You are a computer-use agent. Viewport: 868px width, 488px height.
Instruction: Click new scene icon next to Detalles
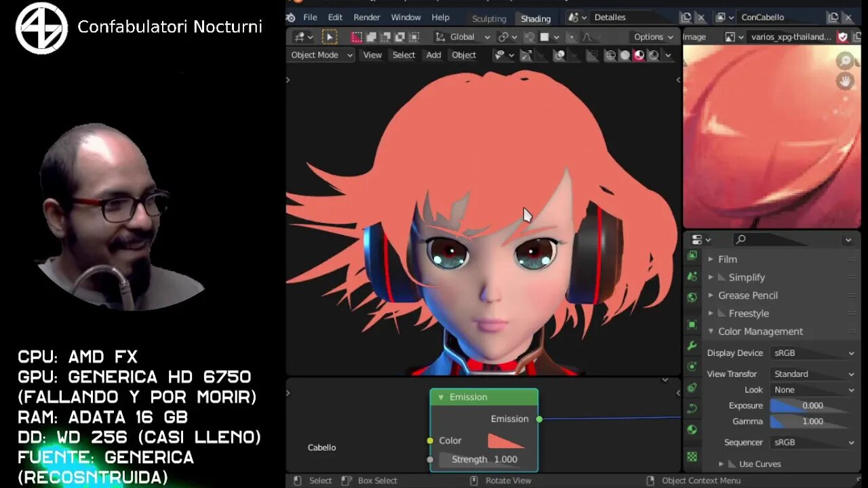(686, 18)
